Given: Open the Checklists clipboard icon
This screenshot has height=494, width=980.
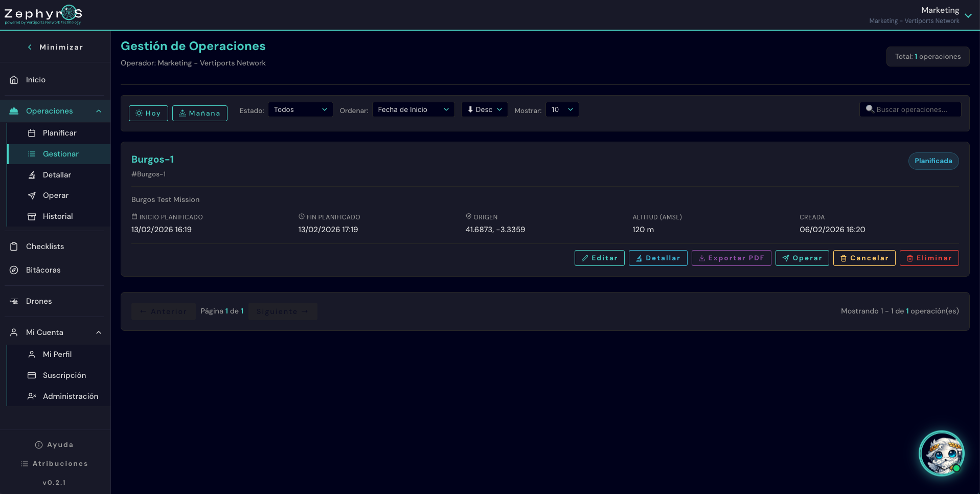Looking at the screenshot, I should click(14, 246).
